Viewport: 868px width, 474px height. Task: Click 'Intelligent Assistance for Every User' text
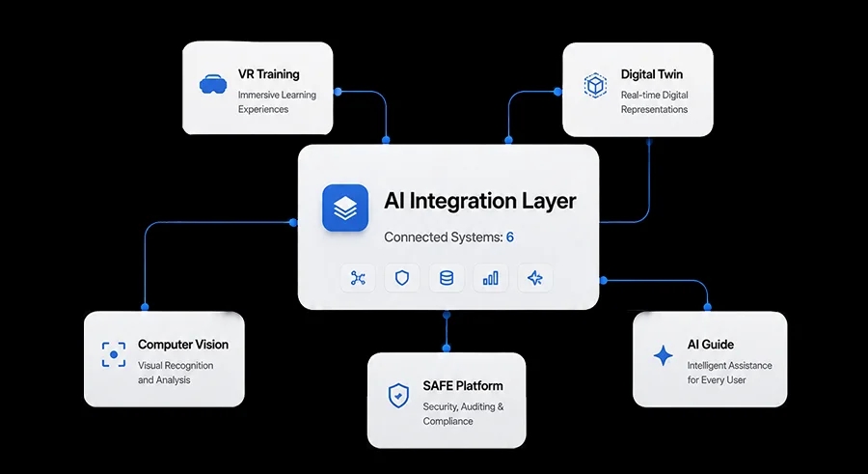pos(730,373)
